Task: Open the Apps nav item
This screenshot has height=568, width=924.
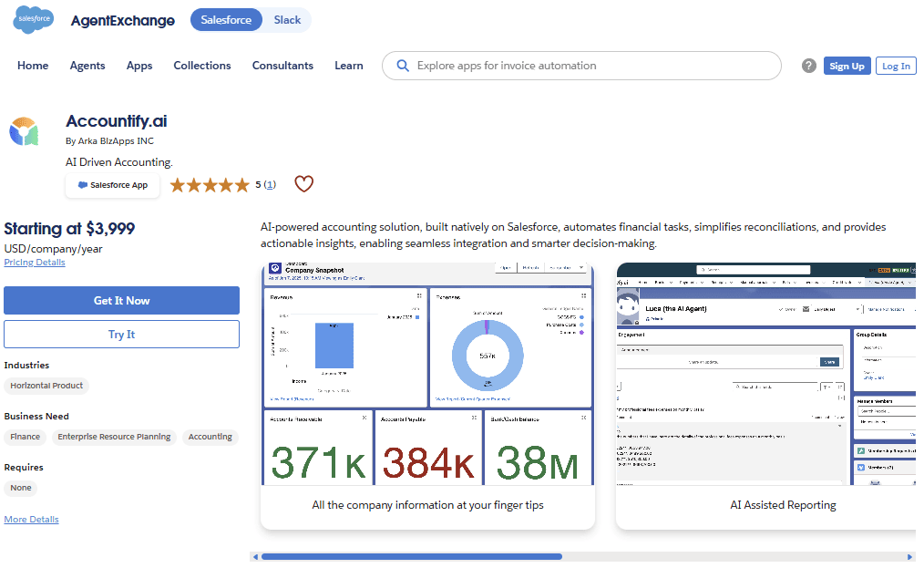Action: coord(139,66)
